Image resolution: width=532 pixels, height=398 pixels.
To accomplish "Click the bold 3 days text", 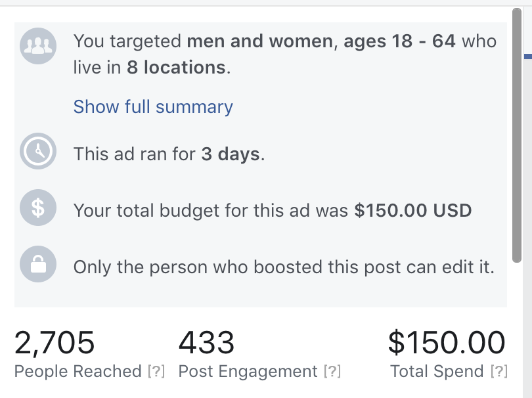I will pos(231,154).
